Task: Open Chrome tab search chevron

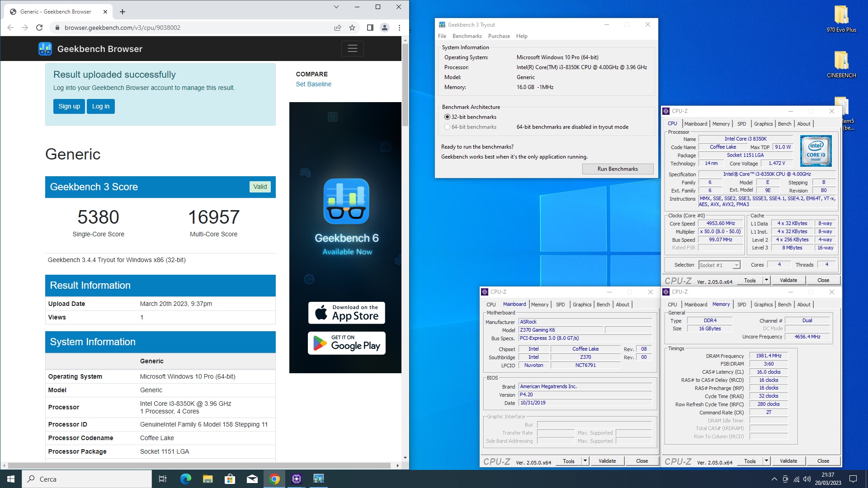Action: point(336,7)
